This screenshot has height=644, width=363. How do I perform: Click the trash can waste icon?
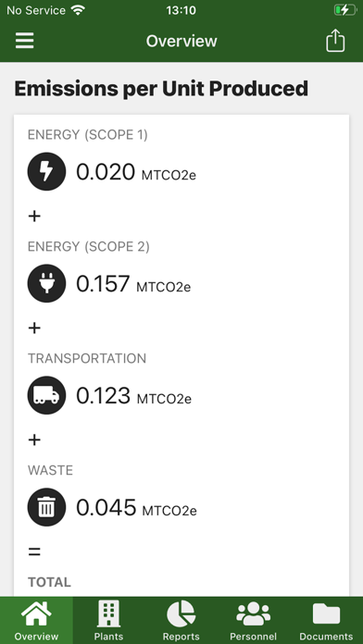pyautogui.click(x=46, y=507)
